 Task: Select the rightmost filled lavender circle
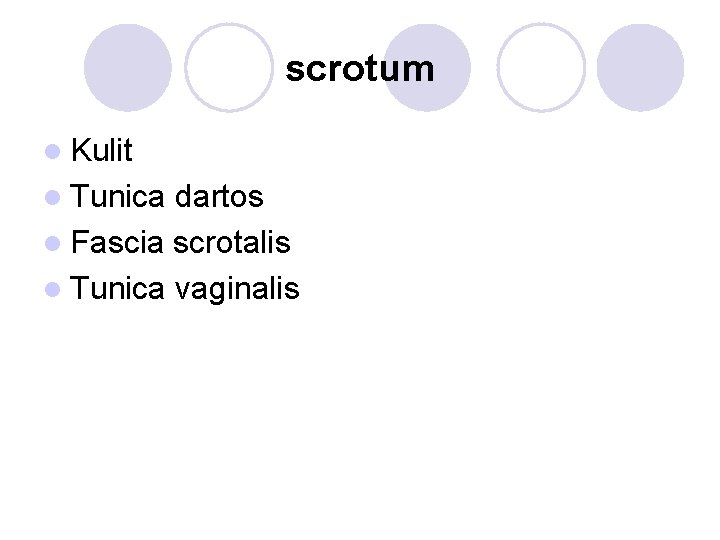coord(640,68)
